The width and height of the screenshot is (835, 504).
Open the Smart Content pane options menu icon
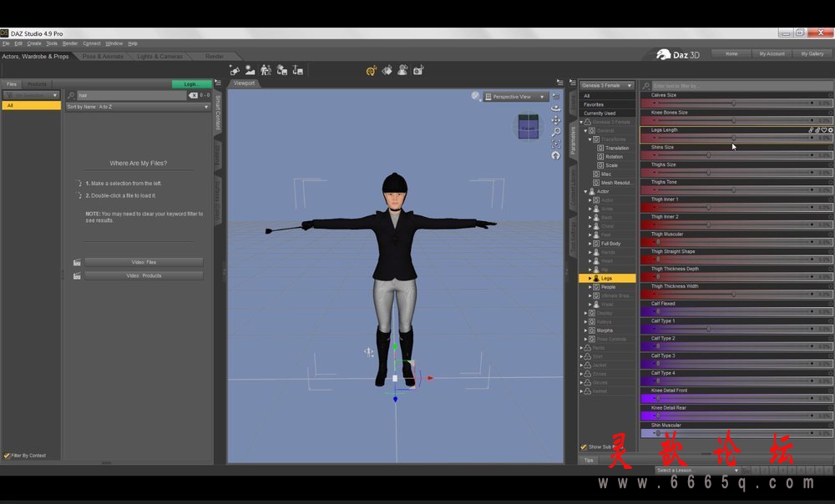pyautogui.click(x=218, y=83)
